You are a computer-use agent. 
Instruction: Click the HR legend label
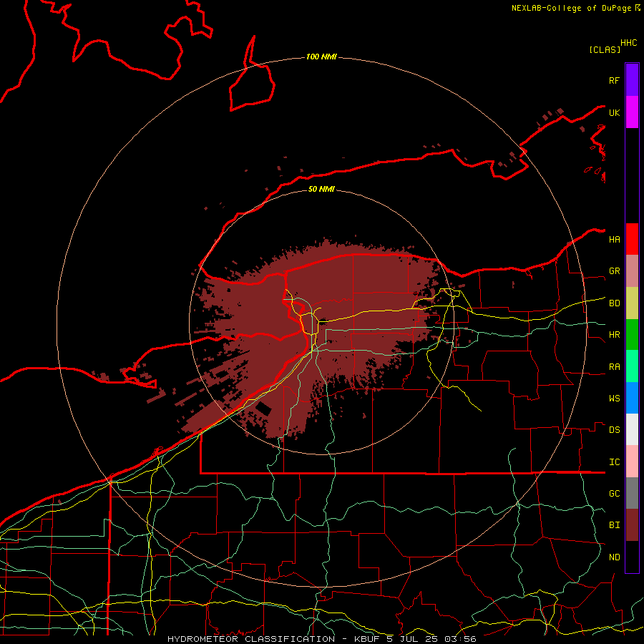tap(614, 335)
